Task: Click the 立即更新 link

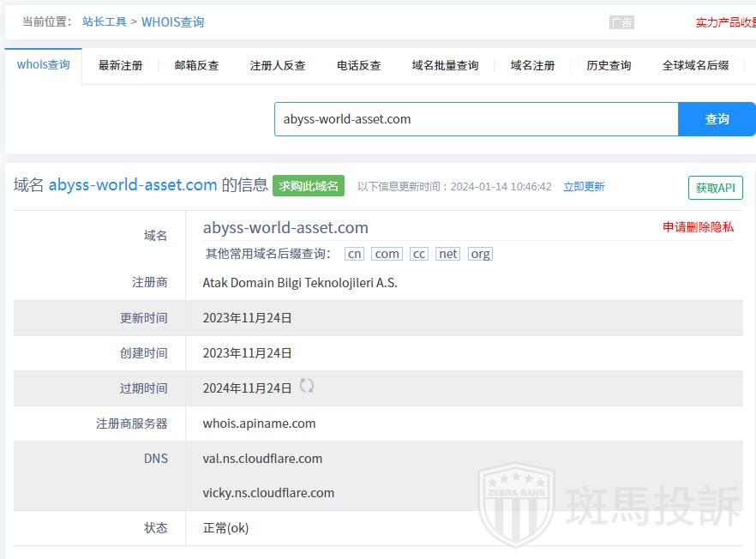Action: [584, 187]
